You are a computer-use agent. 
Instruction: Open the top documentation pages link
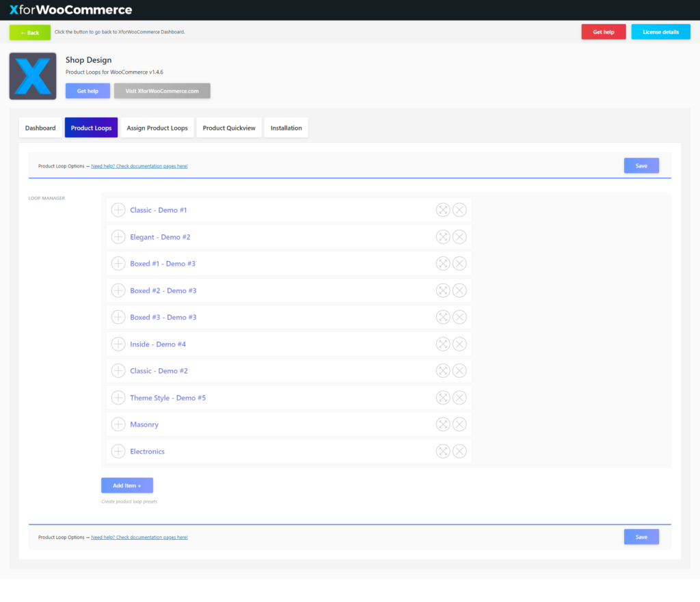pyautogui.click(x=139, y=166)
